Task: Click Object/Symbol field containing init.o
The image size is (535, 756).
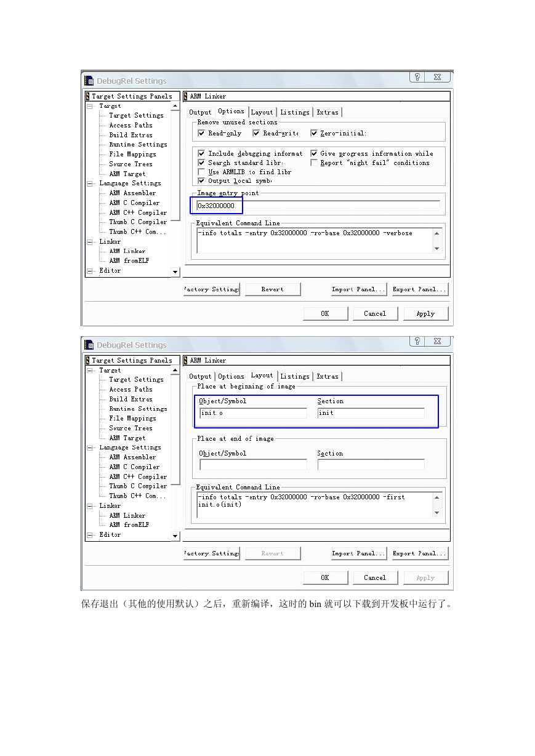Action: [253, 413]
